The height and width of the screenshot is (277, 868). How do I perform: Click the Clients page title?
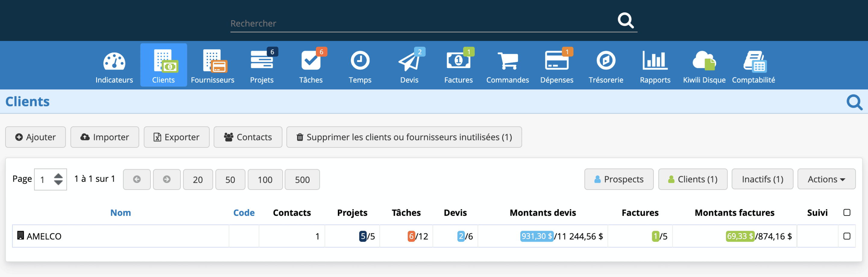[x=27, y=101]
